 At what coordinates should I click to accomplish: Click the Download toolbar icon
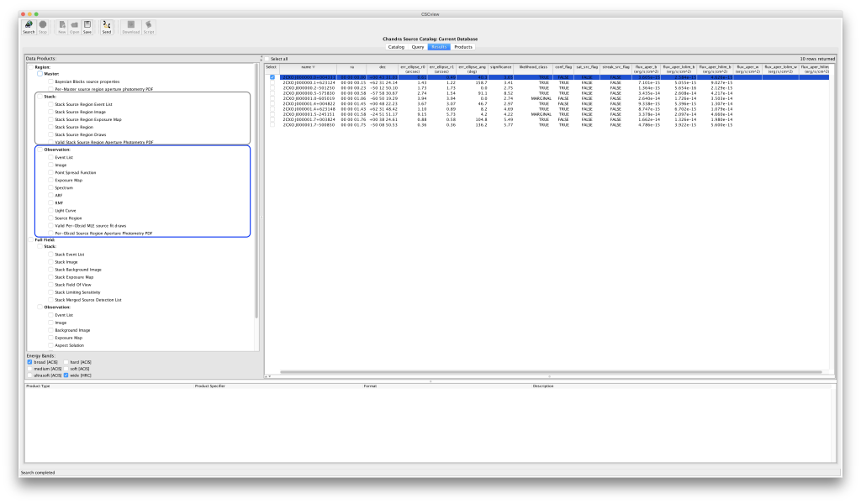pos(130,27)
